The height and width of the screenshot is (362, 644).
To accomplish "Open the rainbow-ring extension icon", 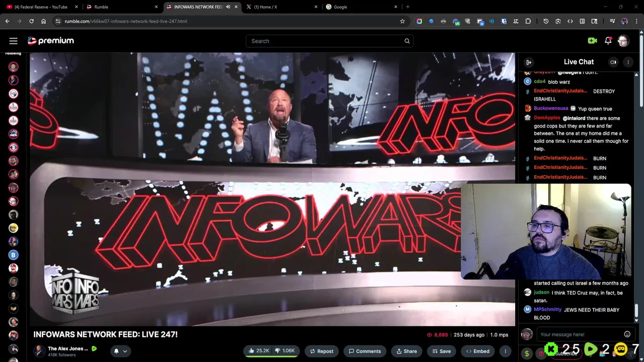I will pos(419,21).
